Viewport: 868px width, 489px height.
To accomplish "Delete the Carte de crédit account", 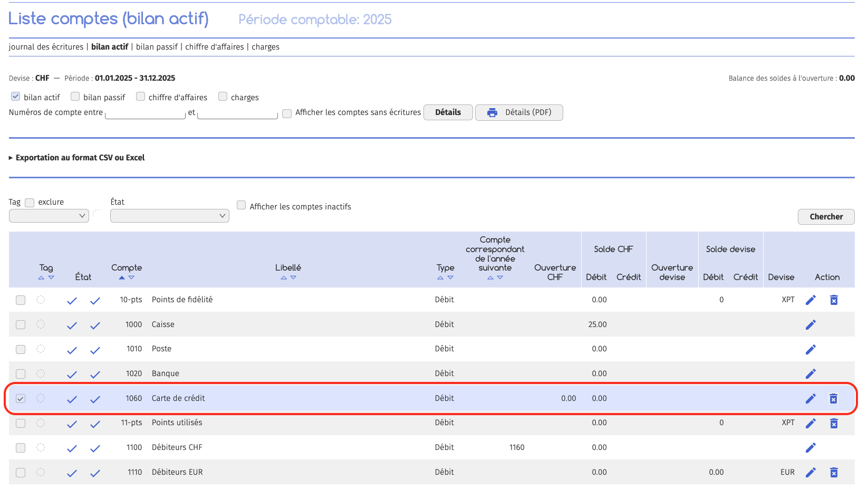I will tap(833, 399).
